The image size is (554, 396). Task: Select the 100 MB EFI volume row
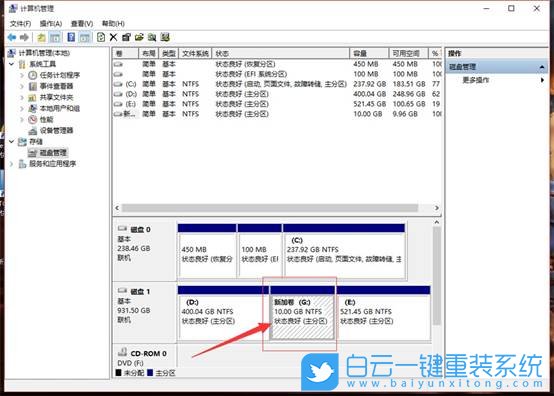277,74
